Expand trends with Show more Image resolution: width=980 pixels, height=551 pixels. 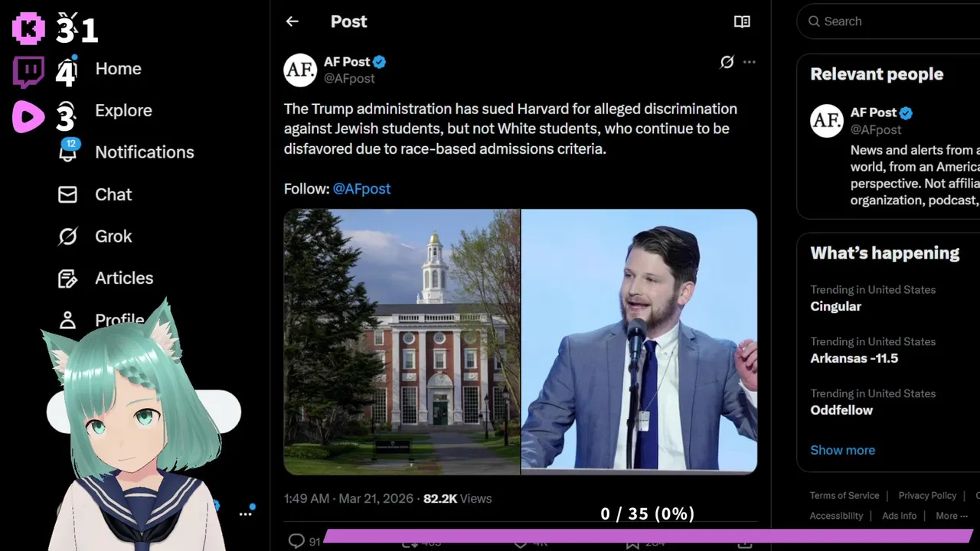pyautogui.click(x=842, y=450)
